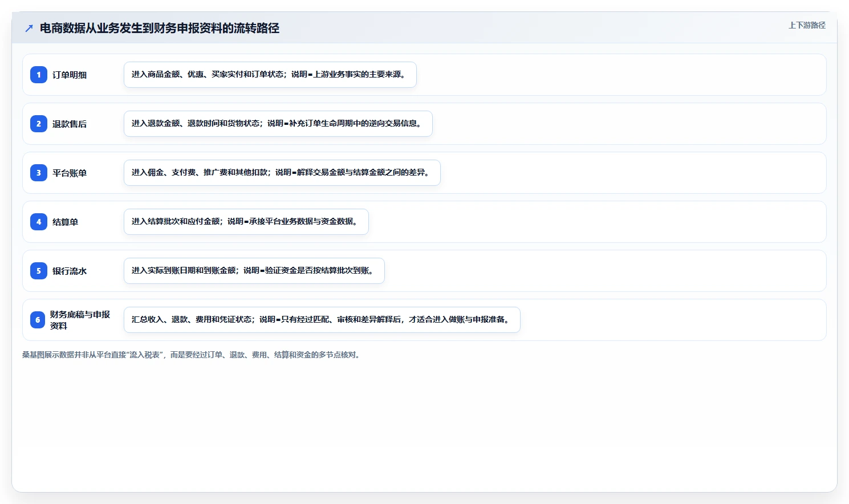Select step badge number 2
Screen dimensions: 849x504
point(39,124)
